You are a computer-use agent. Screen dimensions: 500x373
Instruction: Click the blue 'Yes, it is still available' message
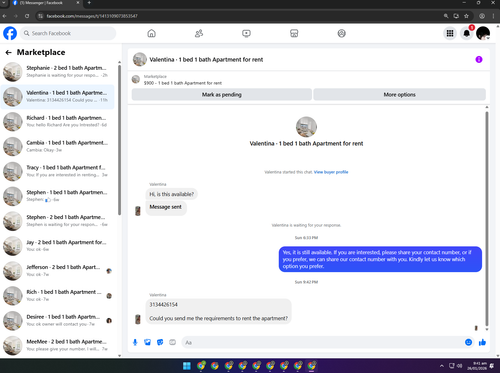pos(380,259)
